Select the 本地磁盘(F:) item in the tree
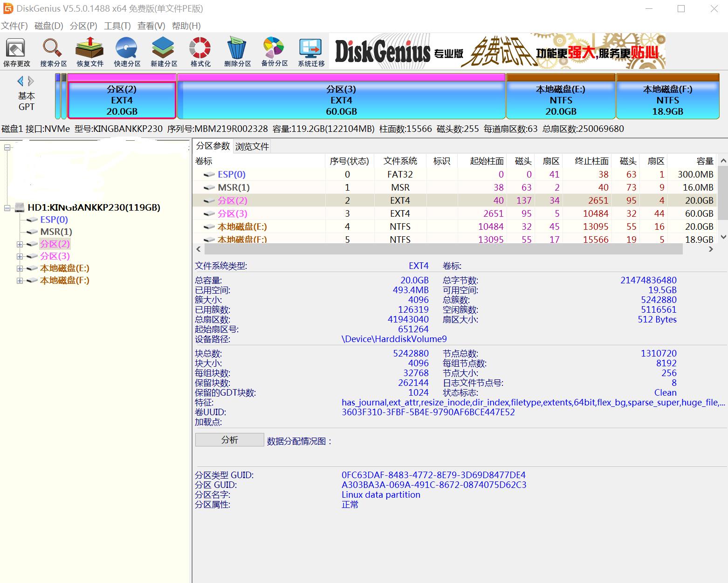Viewport: 728px width, 583px height. point(64,281)
